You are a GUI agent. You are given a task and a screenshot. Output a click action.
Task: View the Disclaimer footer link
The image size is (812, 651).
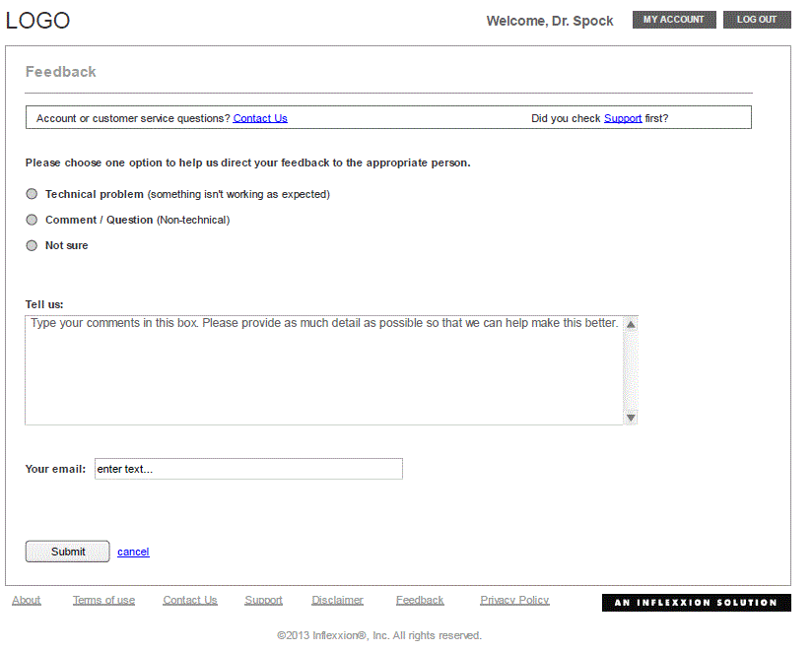pyautogui.click(x=338, y=601)
